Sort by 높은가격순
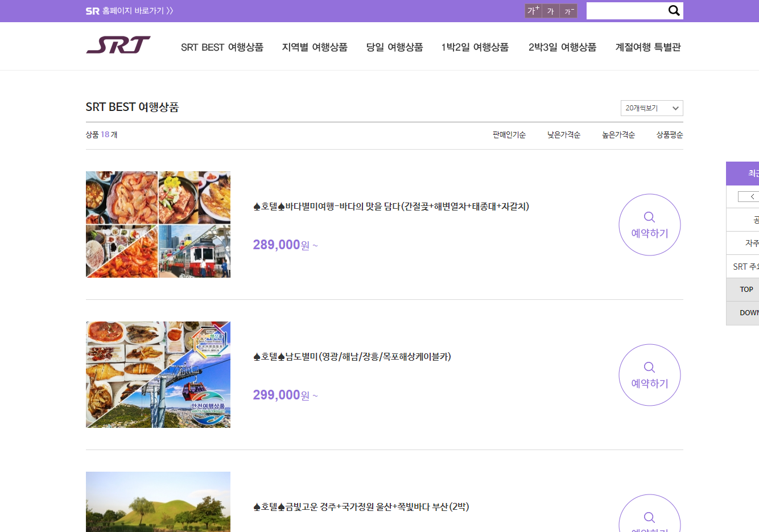 [x=618, y=135]
